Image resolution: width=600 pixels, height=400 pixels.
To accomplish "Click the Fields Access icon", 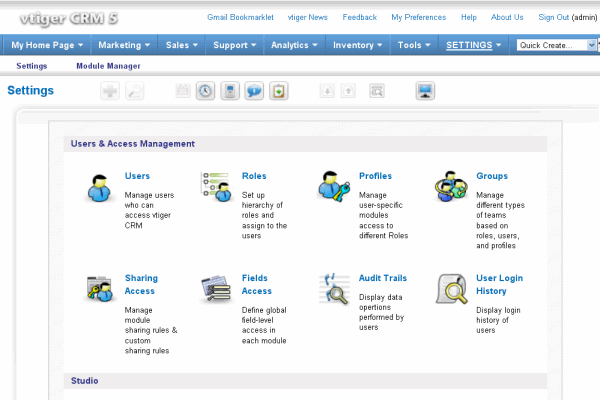I will [216, 289].
